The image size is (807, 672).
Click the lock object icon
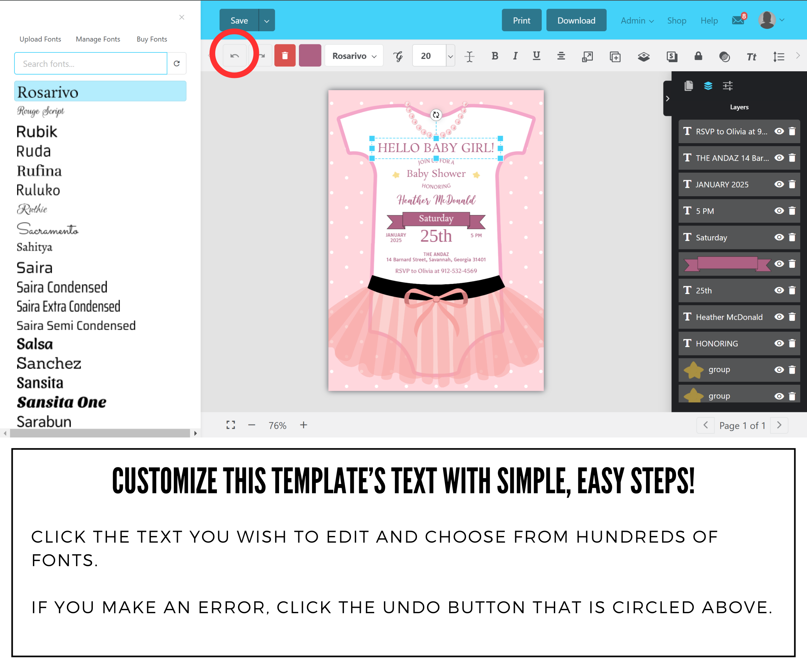(x=698, y=56)
